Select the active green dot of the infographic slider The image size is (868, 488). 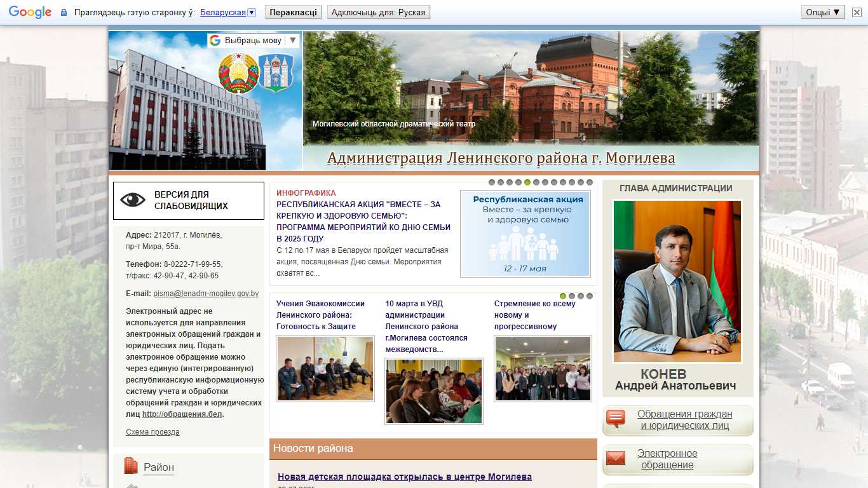click(527, 182)
